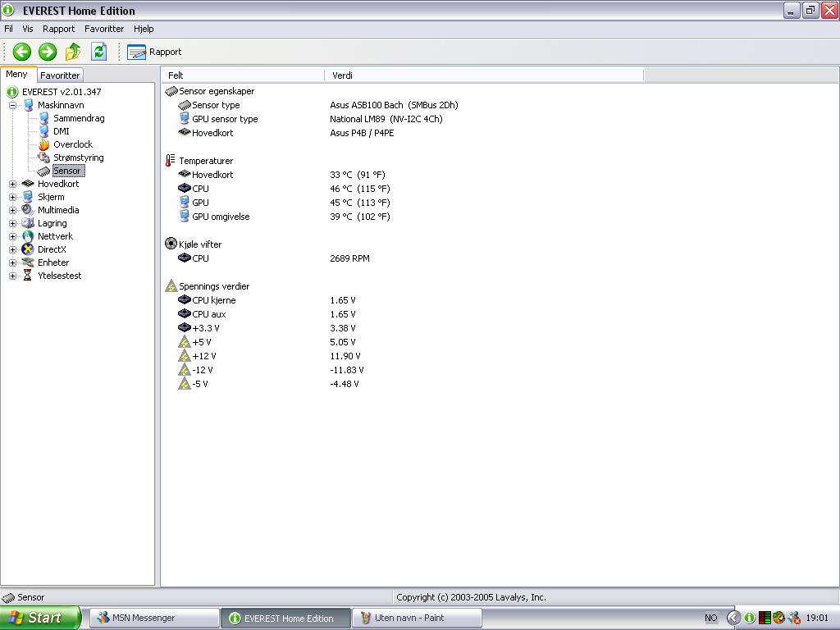
Task: Click the EVEREST tray icon
Action: [750, 619]
